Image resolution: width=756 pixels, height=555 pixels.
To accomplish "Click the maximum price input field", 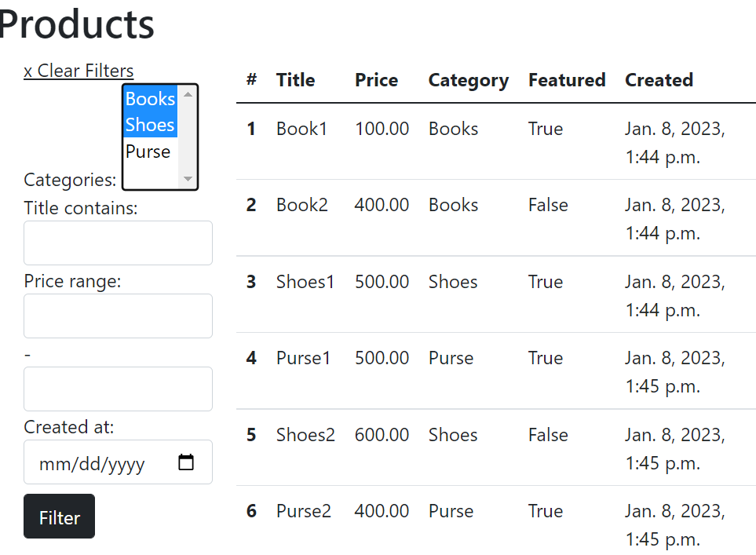I will pos(118,389).
